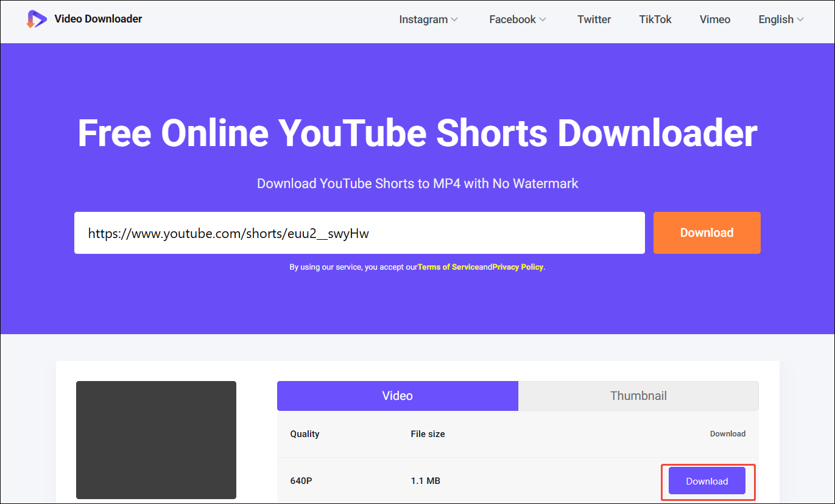
Task: Click the dark video preview thumbnail
Action: pyautogui.click(x=156, y=440)
